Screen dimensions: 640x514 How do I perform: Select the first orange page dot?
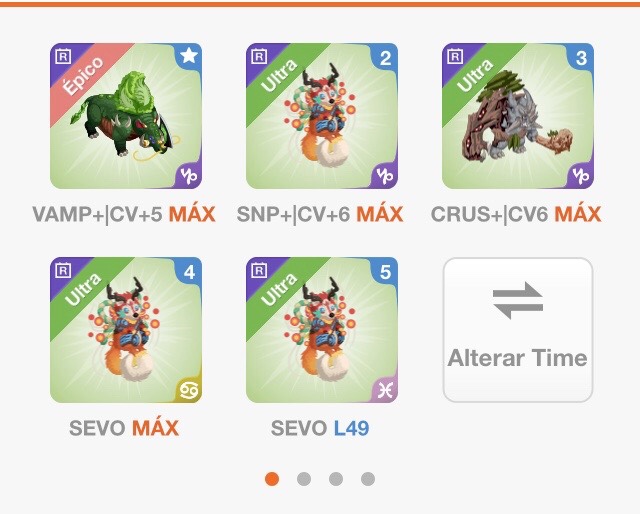272,478
